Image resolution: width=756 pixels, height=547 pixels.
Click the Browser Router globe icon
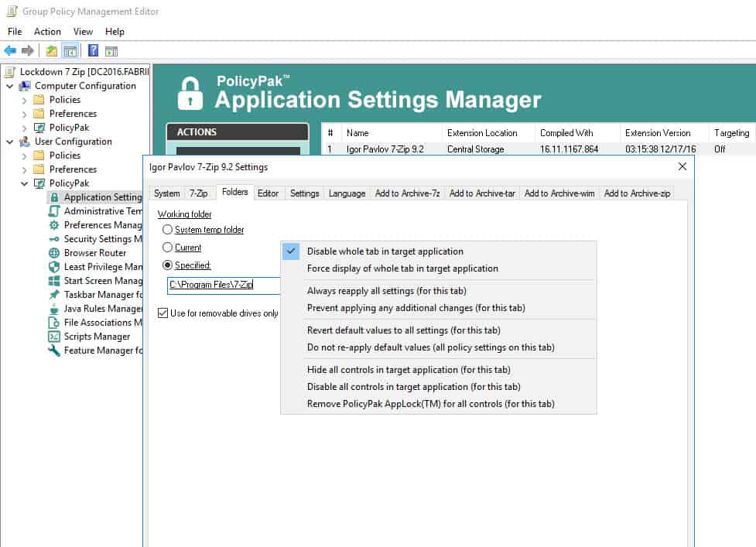pos(54,253)
